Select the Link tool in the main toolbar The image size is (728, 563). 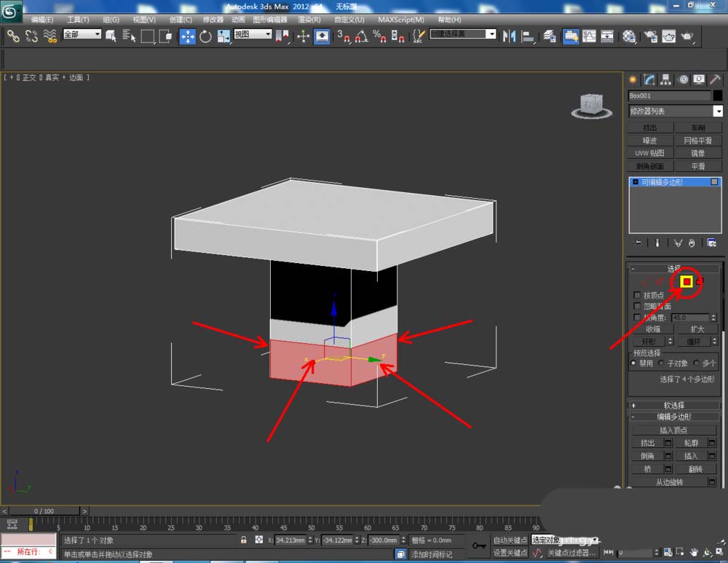point(13,36)
